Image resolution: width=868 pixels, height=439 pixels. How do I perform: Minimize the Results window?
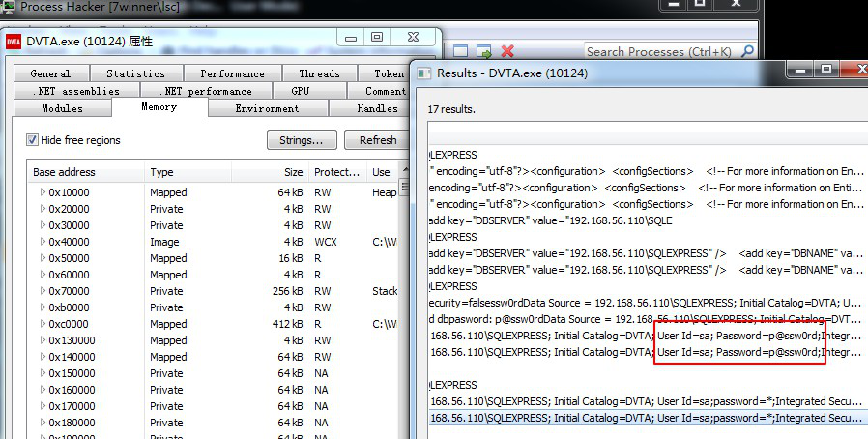(x=800, y=69)
